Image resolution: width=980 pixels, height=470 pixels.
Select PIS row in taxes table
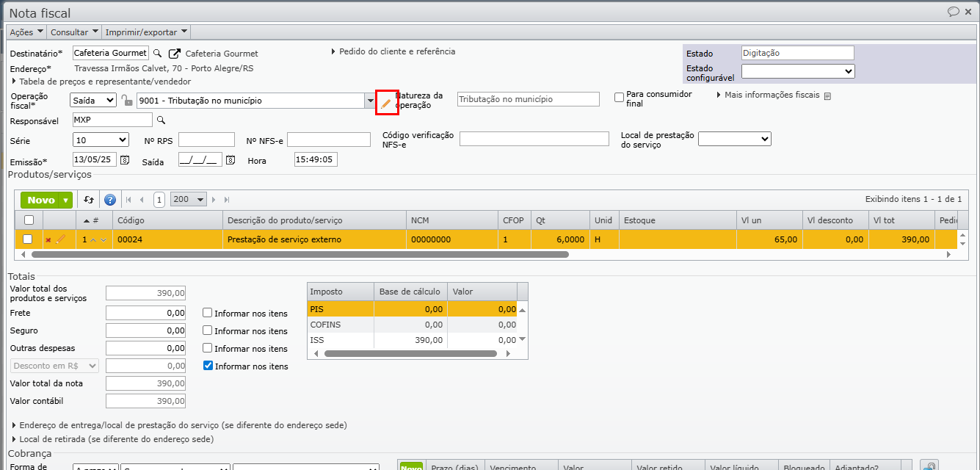pos(412,309)
